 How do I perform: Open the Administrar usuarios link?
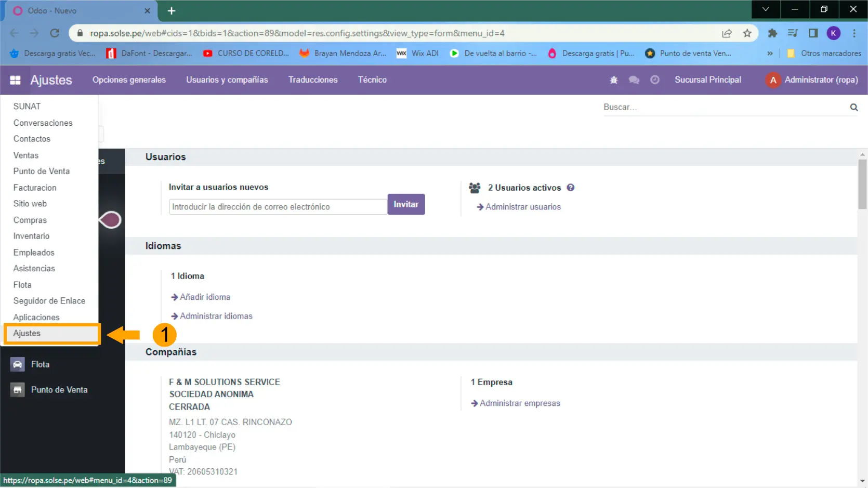523,207
